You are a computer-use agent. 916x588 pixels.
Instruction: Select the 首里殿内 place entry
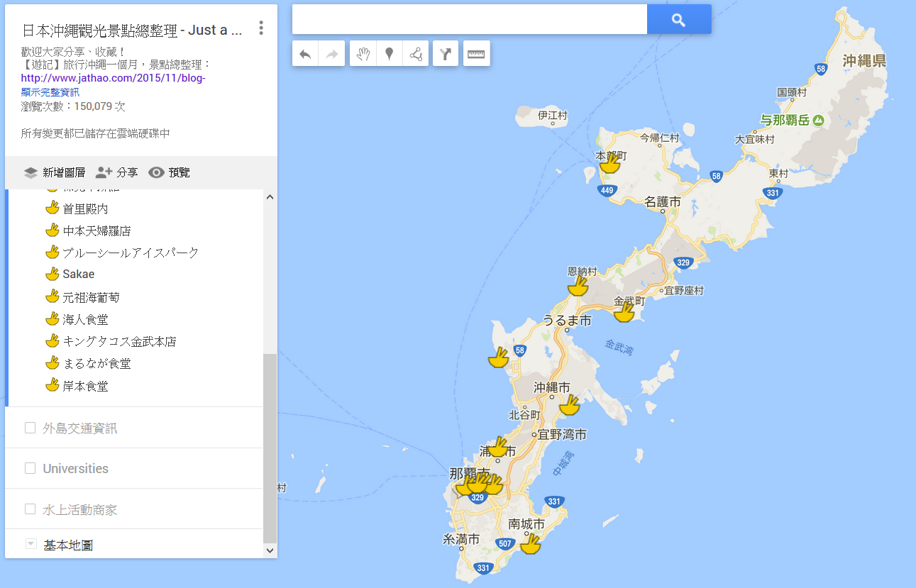click(x=85, y=208)
